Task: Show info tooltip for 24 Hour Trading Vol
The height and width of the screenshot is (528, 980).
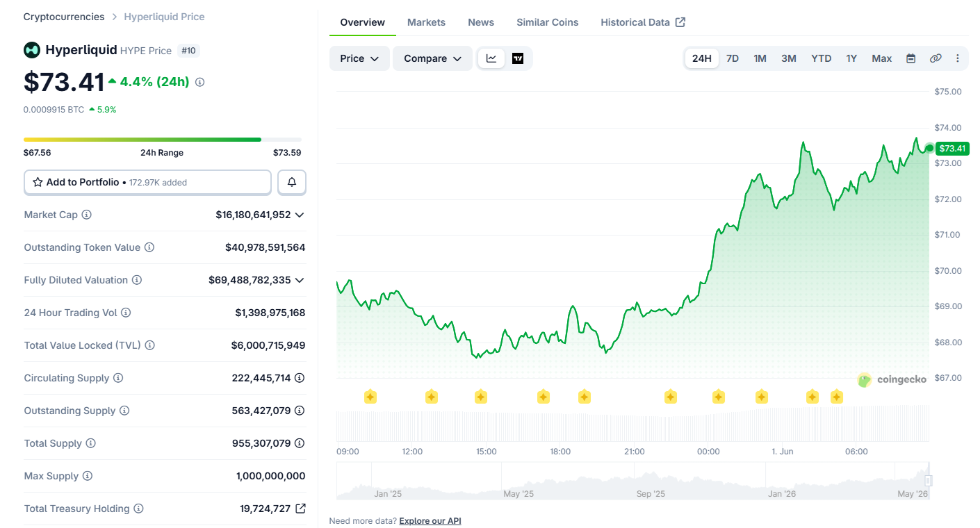Action: click(126, 313)
